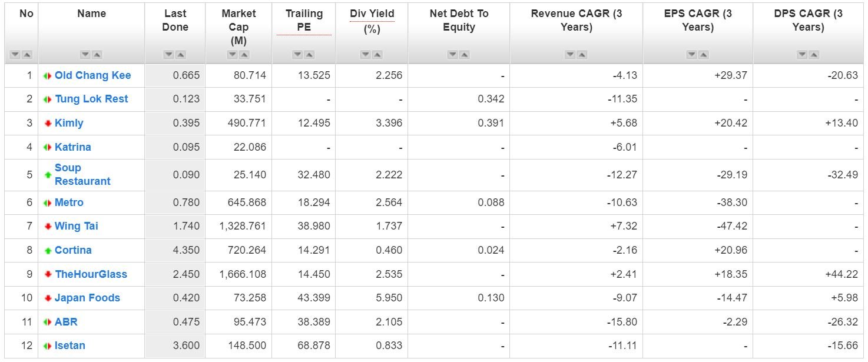This screenshot has height=362, width=868.
Task: Open the Old Chang Kee stock link
Action: coord(93,75)
